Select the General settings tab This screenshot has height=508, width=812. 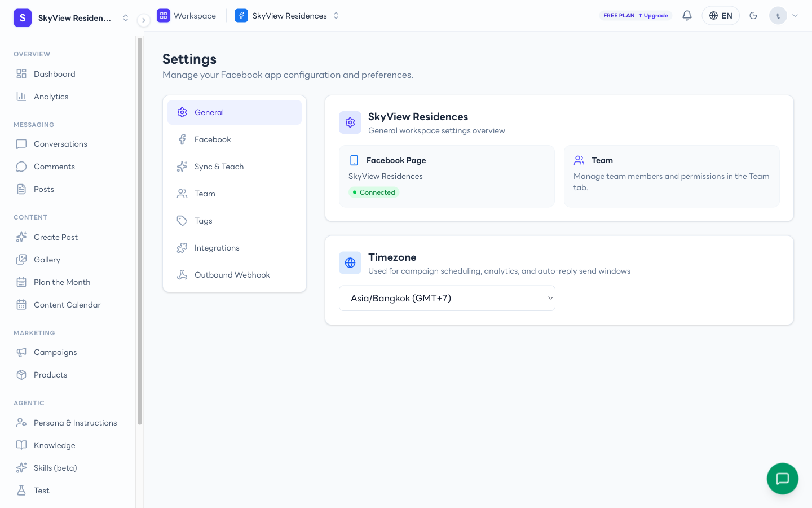235,112
